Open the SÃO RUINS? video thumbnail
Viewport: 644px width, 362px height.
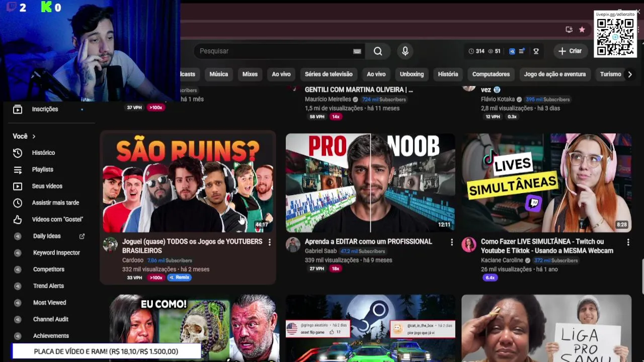(188, 183)
